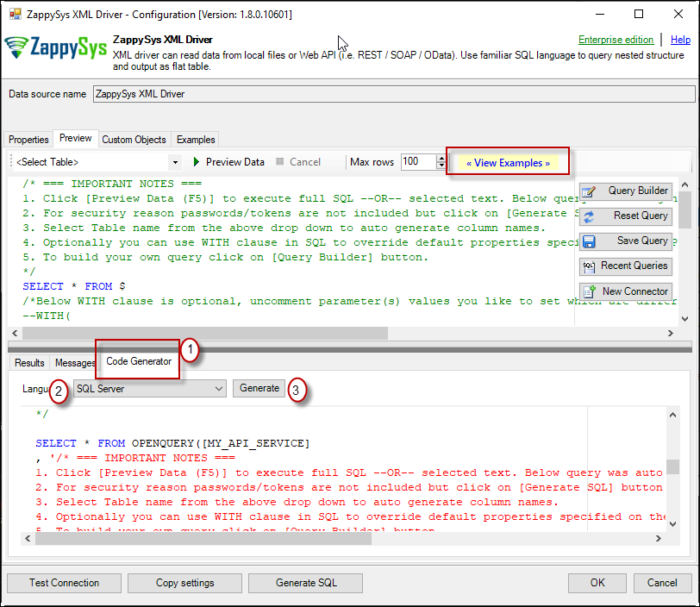The height and width of the screenshot is (607, 700).
Task: Click the query editor scroll-right arrow
Action: tap(670, 333)
